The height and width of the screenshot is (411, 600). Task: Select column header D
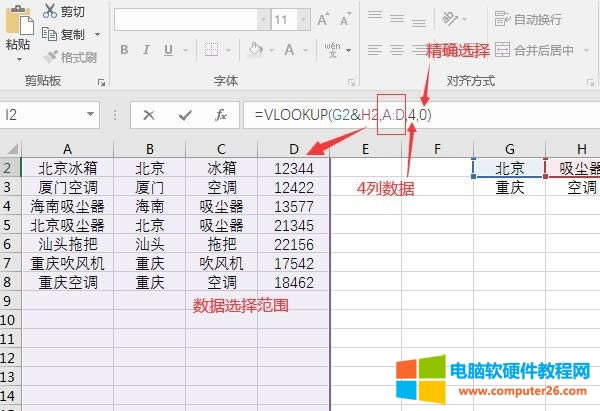pyautogui.click(x=293, y=148)
